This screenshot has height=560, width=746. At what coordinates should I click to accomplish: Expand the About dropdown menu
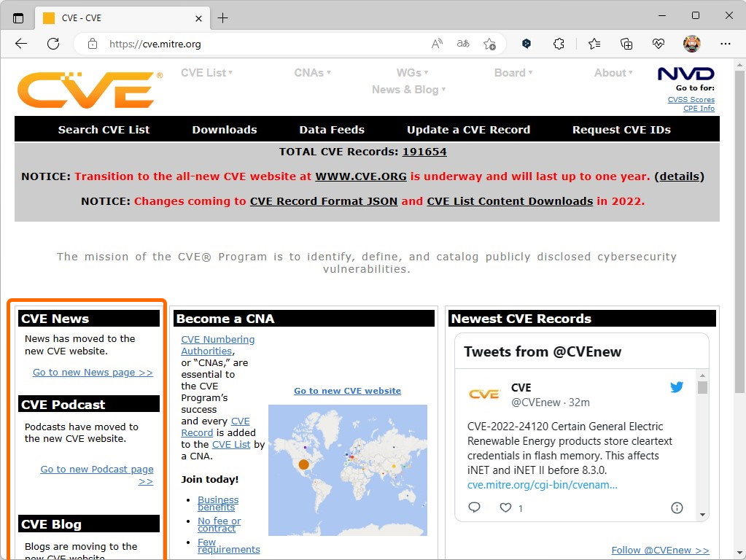click(x=613, y=73)
